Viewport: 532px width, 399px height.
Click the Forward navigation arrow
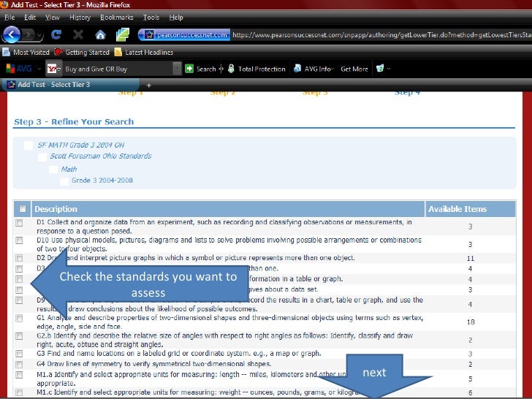coord(28,34)
